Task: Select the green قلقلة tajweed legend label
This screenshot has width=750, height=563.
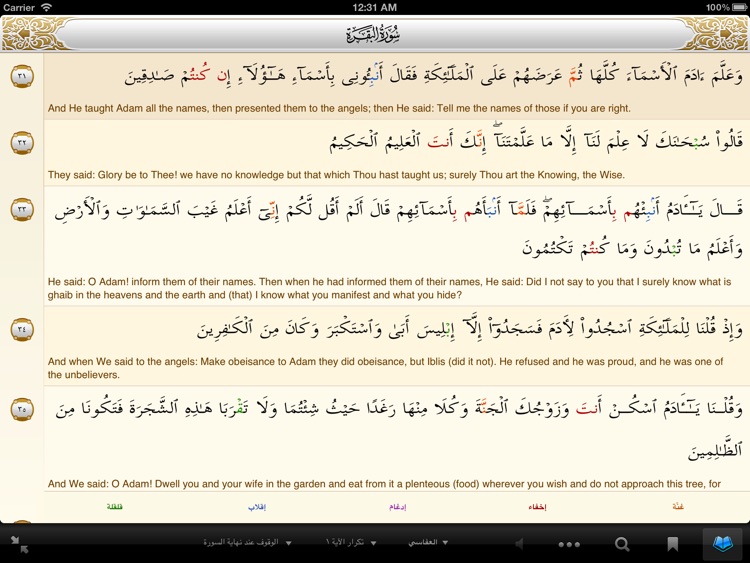Action: coord(115,507)
